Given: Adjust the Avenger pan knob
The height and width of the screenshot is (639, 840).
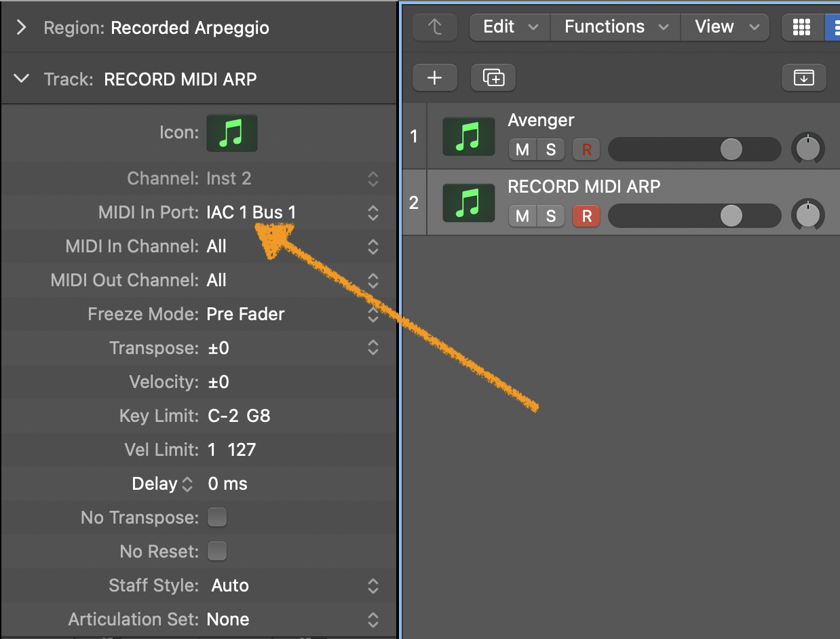Looking at the screenshot, I should click(807, 149).
